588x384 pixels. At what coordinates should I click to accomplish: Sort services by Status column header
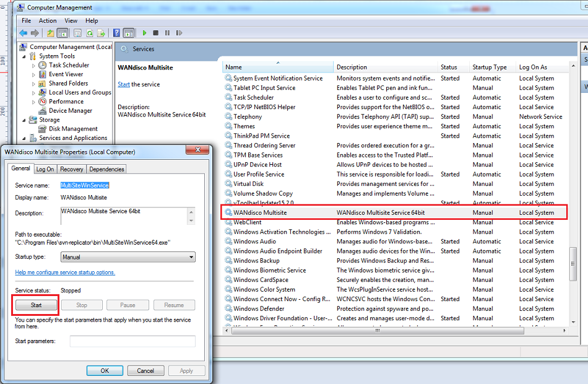coord(453,67)
